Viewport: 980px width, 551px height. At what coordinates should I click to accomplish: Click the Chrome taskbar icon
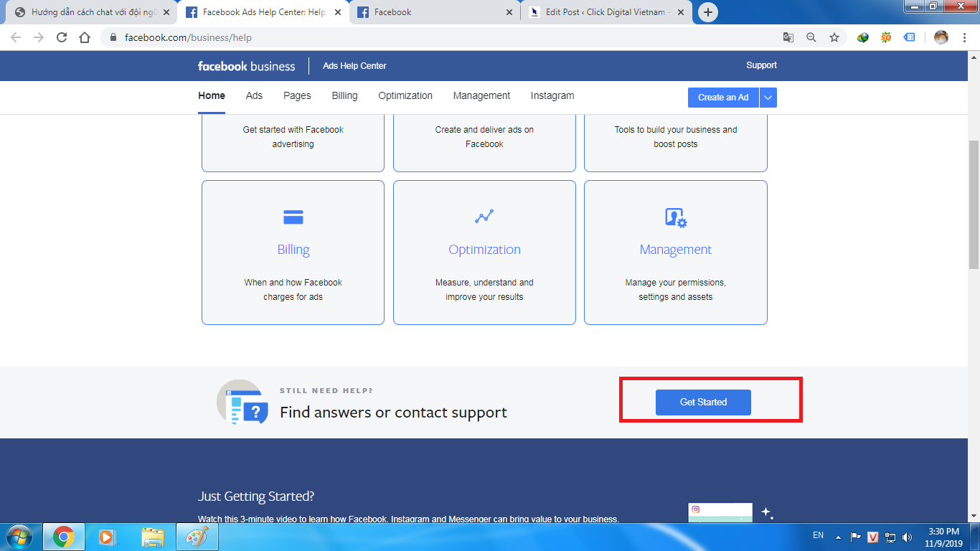(64, 537)
